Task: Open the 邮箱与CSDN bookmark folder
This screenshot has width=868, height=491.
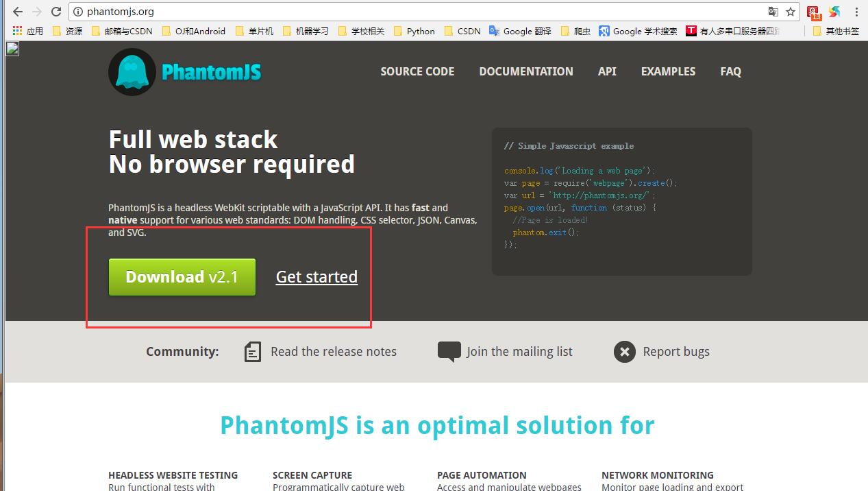Action: point(122,31)
